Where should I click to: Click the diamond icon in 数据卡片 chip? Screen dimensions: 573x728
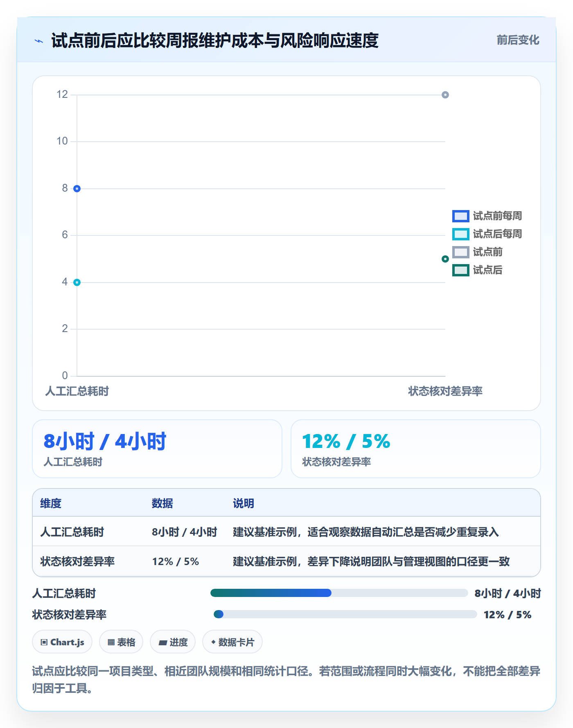213,642
